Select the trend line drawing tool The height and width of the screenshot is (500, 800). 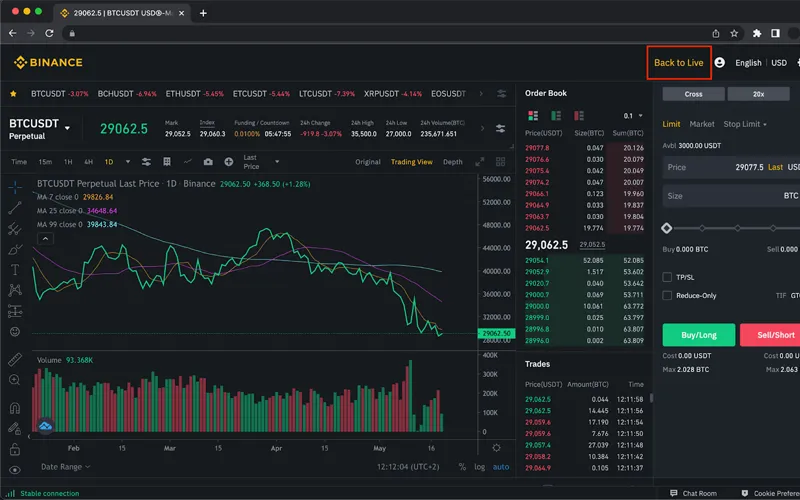[x=15, y=208]
